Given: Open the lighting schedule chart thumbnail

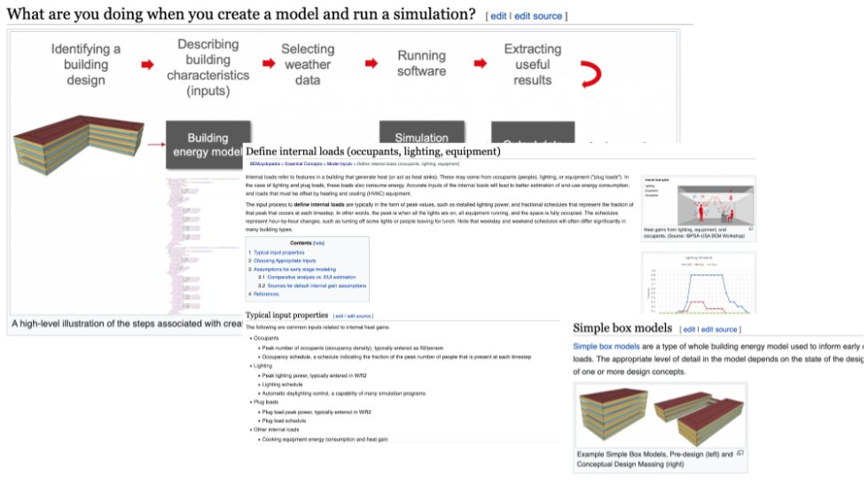Looking at the screenshot, I should pos(698,284).
